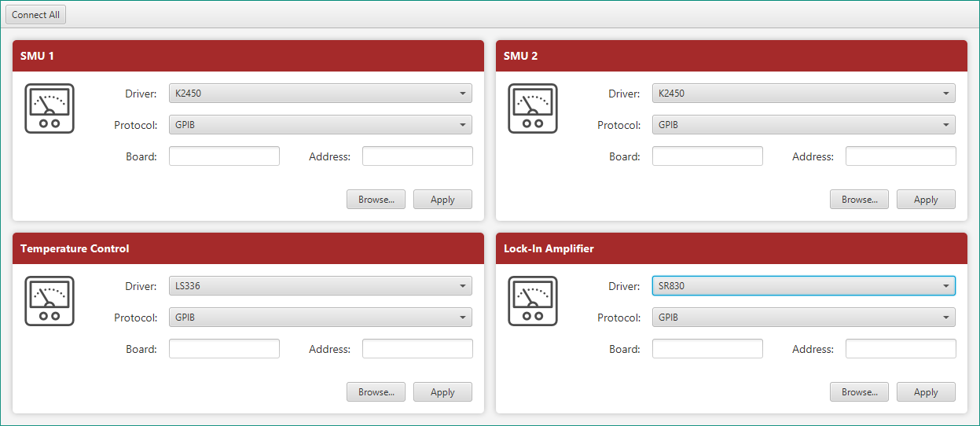
Task: Click the Temperature Control meter icon
Action: click(x=50, y=301)
